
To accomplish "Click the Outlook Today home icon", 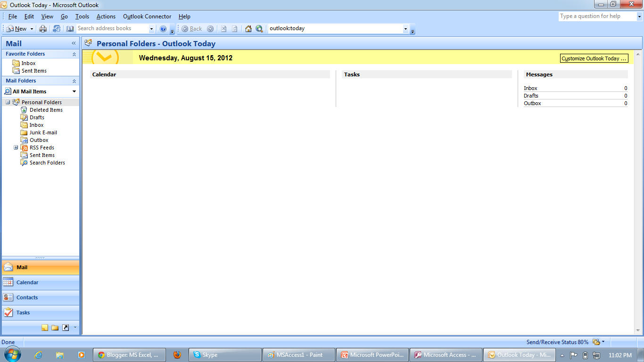I will pos(248,29).
